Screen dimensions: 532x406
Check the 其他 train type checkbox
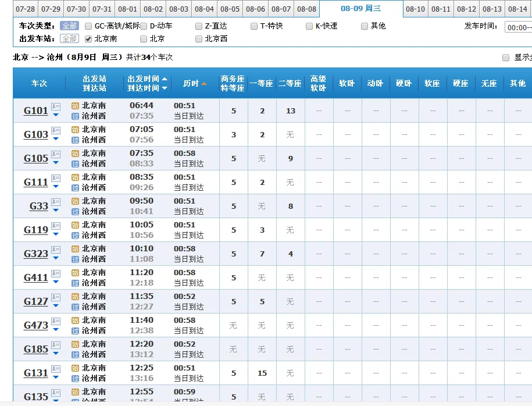366,26
